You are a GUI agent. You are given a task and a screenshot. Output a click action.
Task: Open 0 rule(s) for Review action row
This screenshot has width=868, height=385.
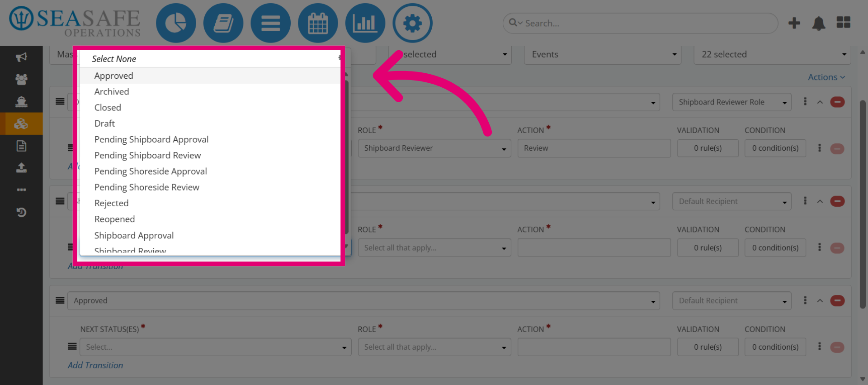[708, 148]
